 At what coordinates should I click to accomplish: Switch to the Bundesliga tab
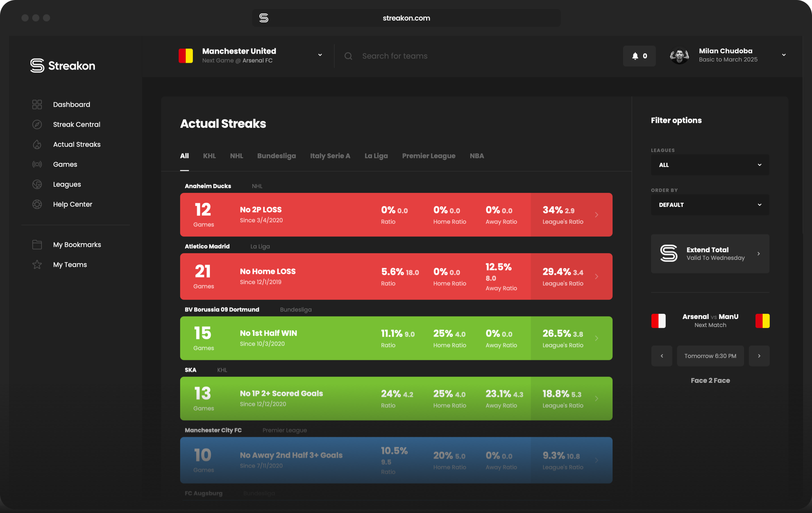pos(276,156)
